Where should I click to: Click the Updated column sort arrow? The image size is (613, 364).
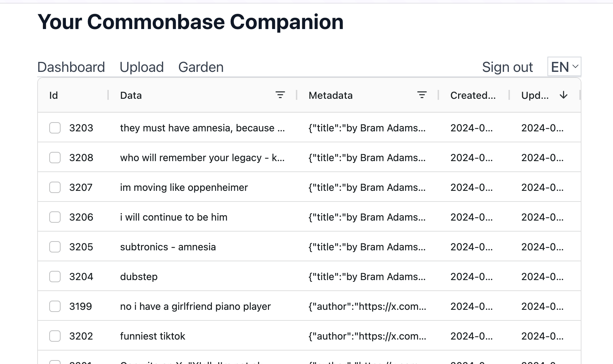[563, 95]
